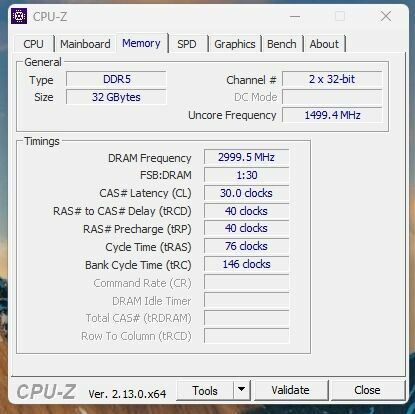
Task: View the About tab
Action: [324, 44]
